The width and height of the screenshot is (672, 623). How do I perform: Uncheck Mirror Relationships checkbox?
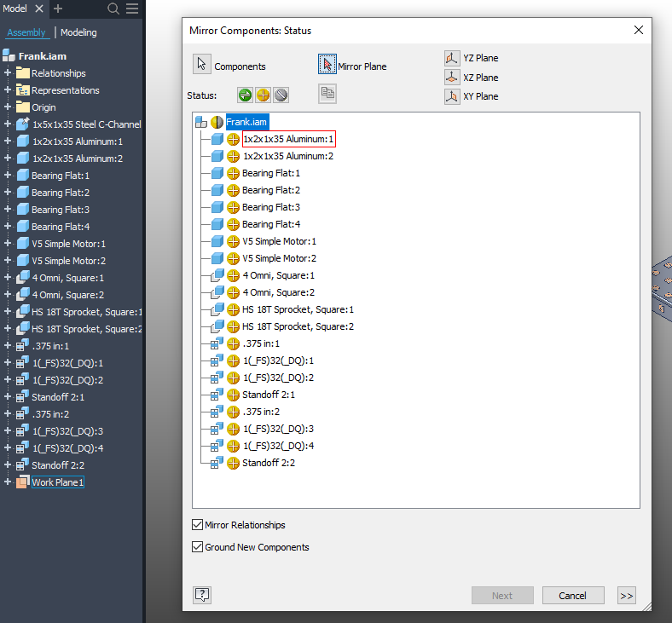(x=197, y=524)
